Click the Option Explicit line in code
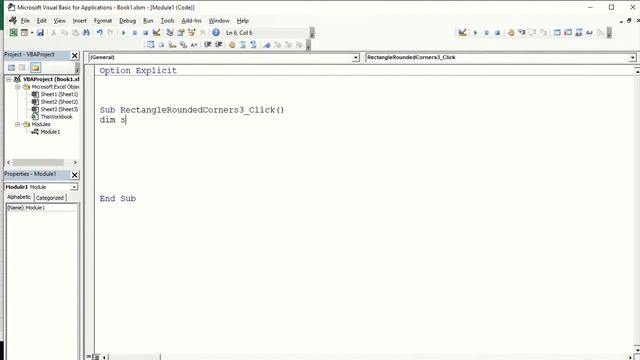 tap(138, 71)
